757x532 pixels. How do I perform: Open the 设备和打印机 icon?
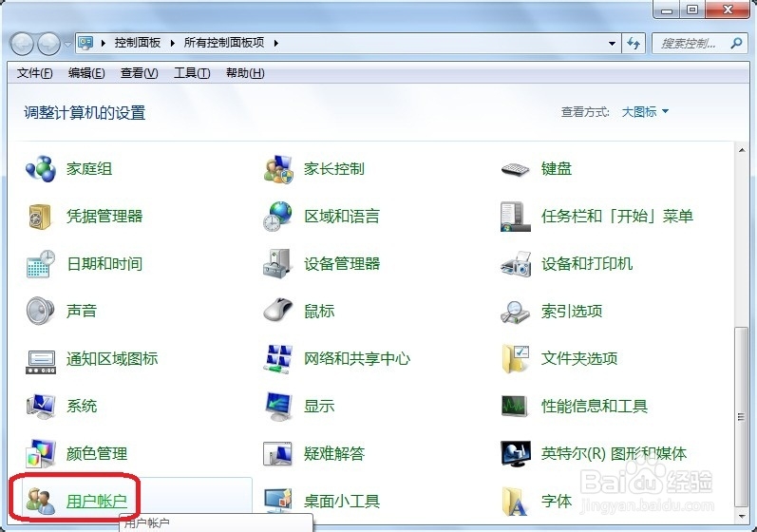click(x=516, y=264)
